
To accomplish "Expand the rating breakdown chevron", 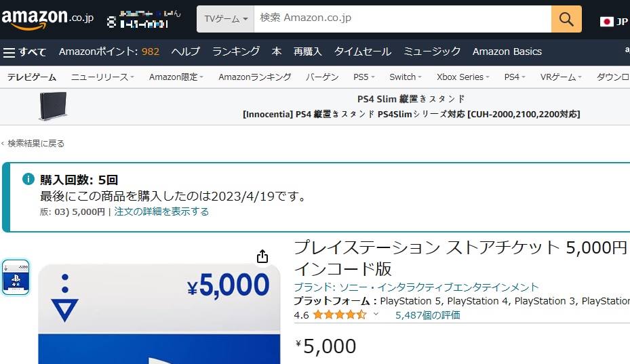I will tap(376, 315).
